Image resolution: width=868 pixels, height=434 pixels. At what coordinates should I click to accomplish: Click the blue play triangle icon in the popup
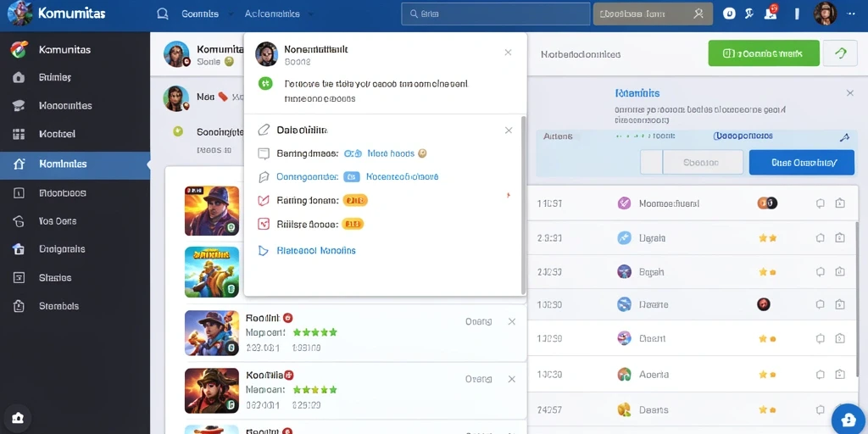tap(264, 251)
